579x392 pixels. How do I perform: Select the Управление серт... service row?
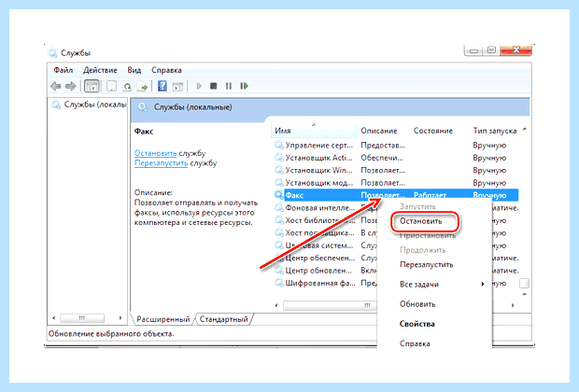click(x=396, y=145)
